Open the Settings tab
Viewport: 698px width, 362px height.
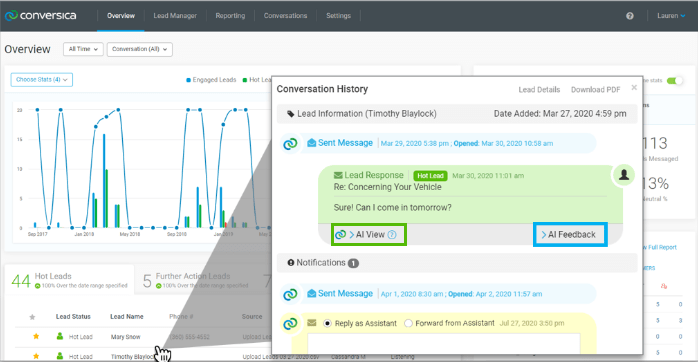[x=338, y=16]
